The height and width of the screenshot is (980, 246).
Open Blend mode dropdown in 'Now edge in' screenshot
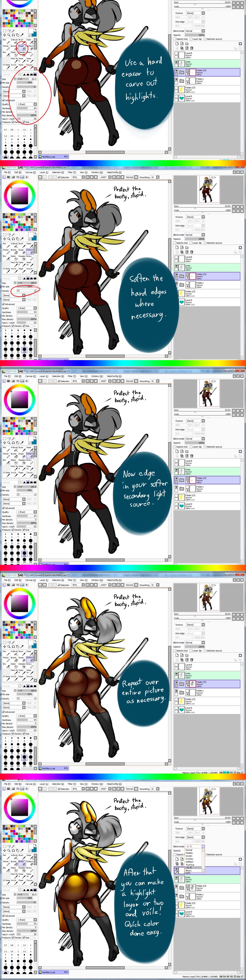point(195,439)
